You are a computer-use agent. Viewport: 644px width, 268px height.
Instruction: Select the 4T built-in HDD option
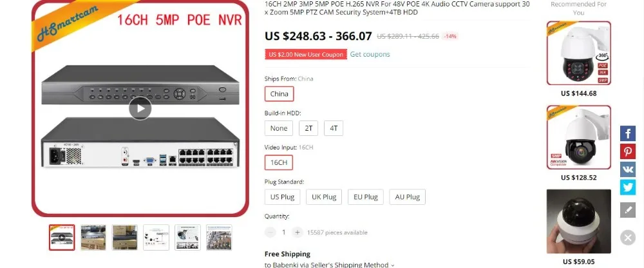click(x=334, y=128)
